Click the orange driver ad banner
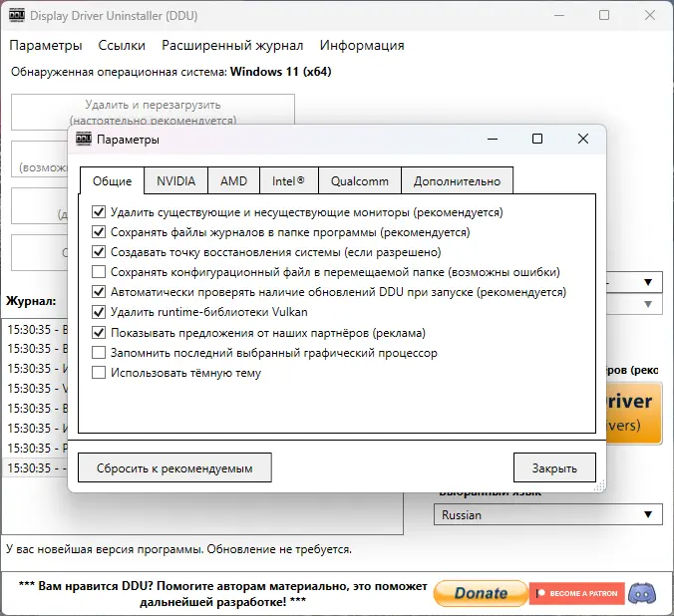 (x=634, y=413)
